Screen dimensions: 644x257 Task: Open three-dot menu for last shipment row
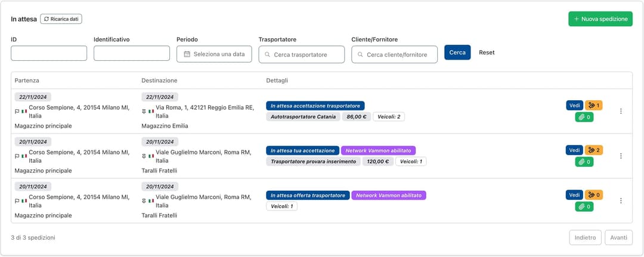pyautogui.click(x=621, y=201)
